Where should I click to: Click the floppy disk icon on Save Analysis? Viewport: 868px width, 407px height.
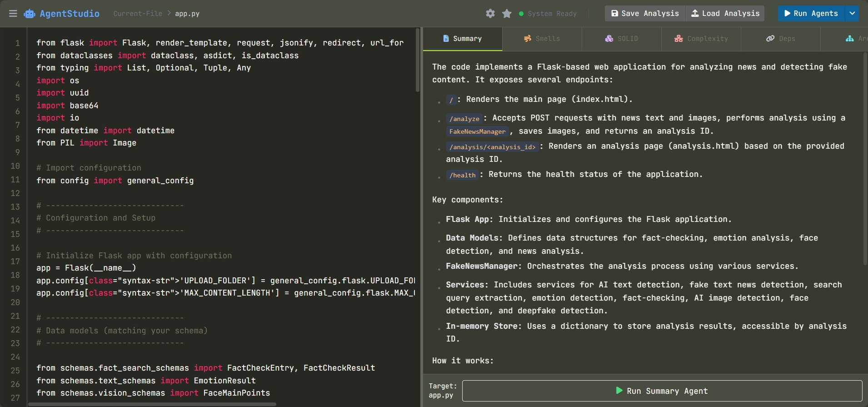coord(615,13)
